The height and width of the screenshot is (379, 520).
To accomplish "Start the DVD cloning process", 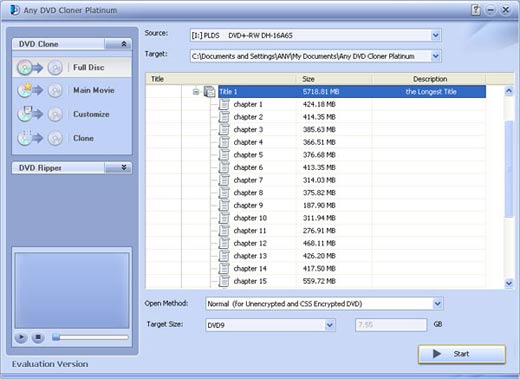I will click(462, 354).
